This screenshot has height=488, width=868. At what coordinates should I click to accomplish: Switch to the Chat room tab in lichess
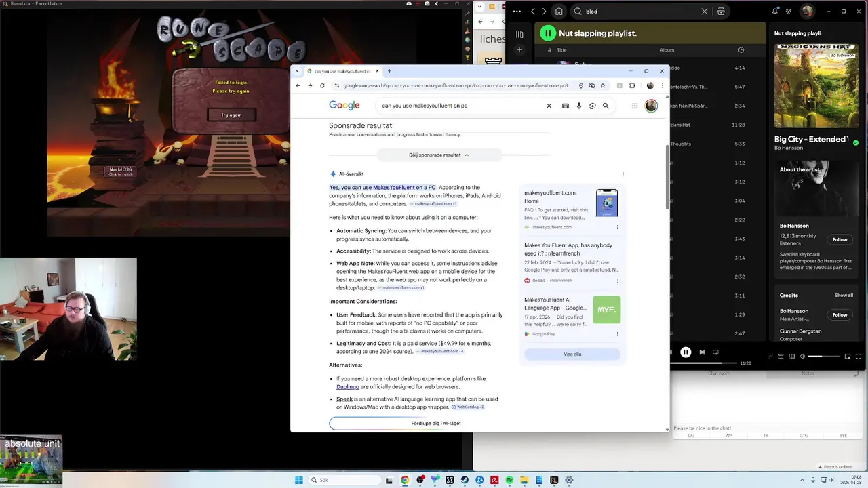coord(719,373)
